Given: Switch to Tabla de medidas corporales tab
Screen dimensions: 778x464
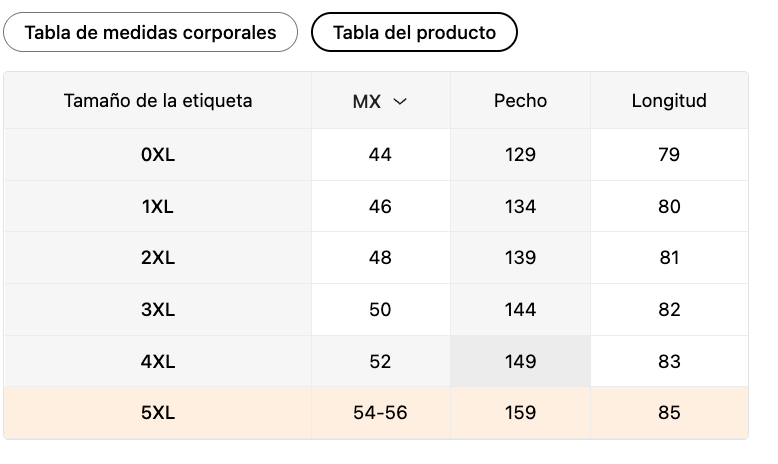Looking at the screenshot, I should point(150,32).
